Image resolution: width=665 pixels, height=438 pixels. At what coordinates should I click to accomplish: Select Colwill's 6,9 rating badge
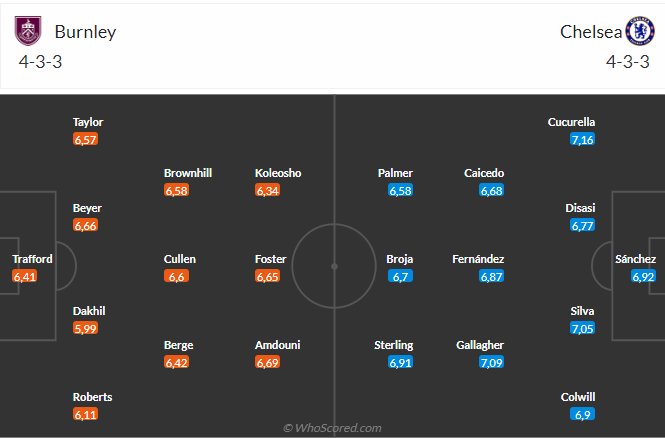pyautogui.click(x=582, y=414)
